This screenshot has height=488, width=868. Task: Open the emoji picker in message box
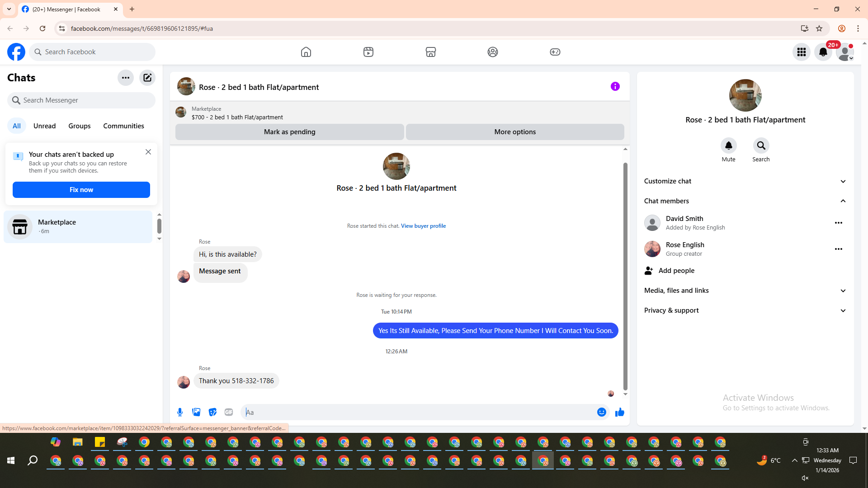pyautogui.click(x=601, y=412)
